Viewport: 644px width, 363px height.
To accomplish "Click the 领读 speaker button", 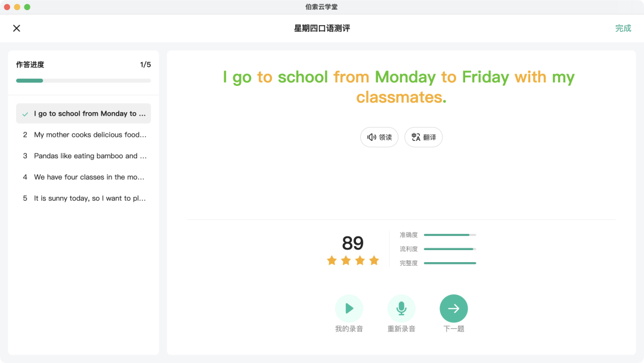I will tap(379, 137).
